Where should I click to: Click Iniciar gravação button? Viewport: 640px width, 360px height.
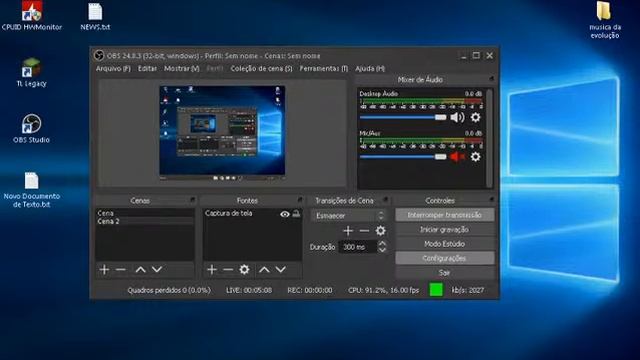pyautogui.click(x=444, y=229)
